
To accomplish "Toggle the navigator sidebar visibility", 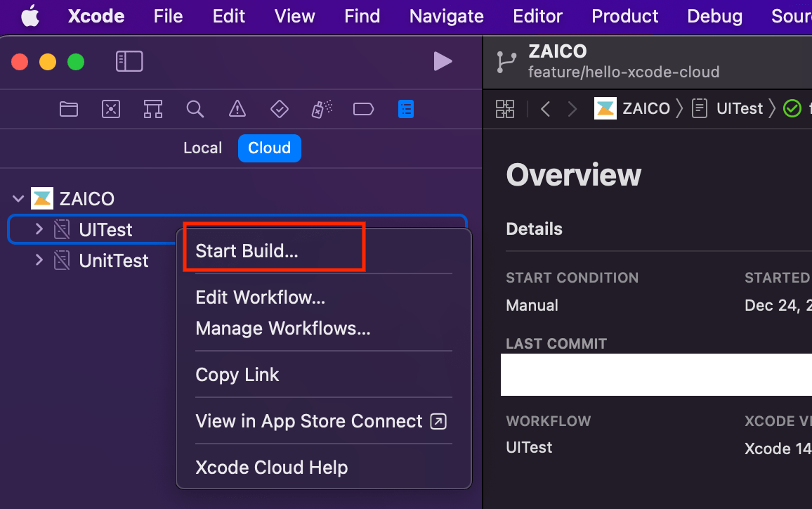I will 129,61.
